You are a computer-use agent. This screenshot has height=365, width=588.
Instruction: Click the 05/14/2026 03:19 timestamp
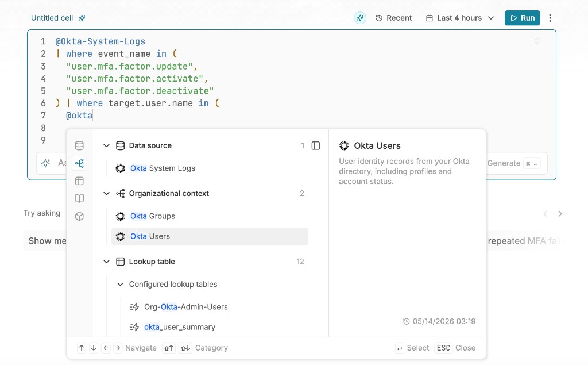tap(444, 321)
